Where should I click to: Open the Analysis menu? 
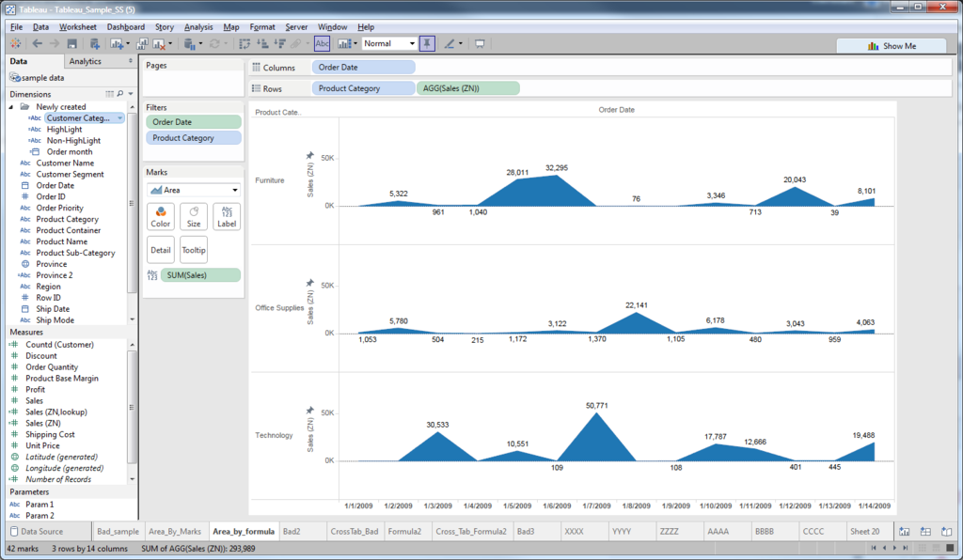coord(198,27)
